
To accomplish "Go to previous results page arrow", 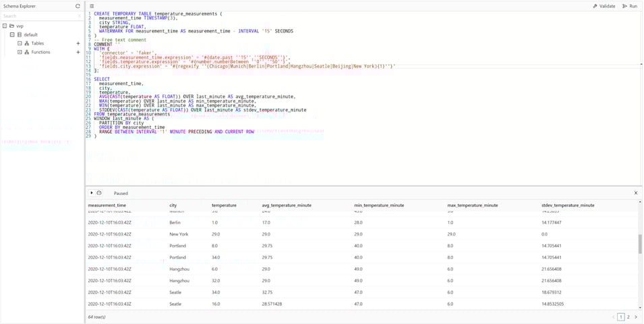I will (x=614, y=317).
